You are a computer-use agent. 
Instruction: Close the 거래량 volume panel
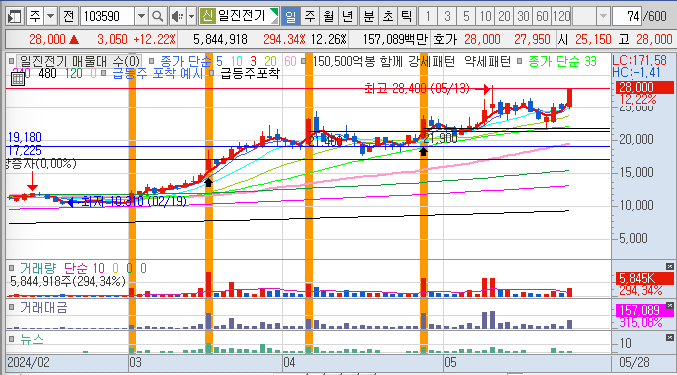[x=669, y=266]
